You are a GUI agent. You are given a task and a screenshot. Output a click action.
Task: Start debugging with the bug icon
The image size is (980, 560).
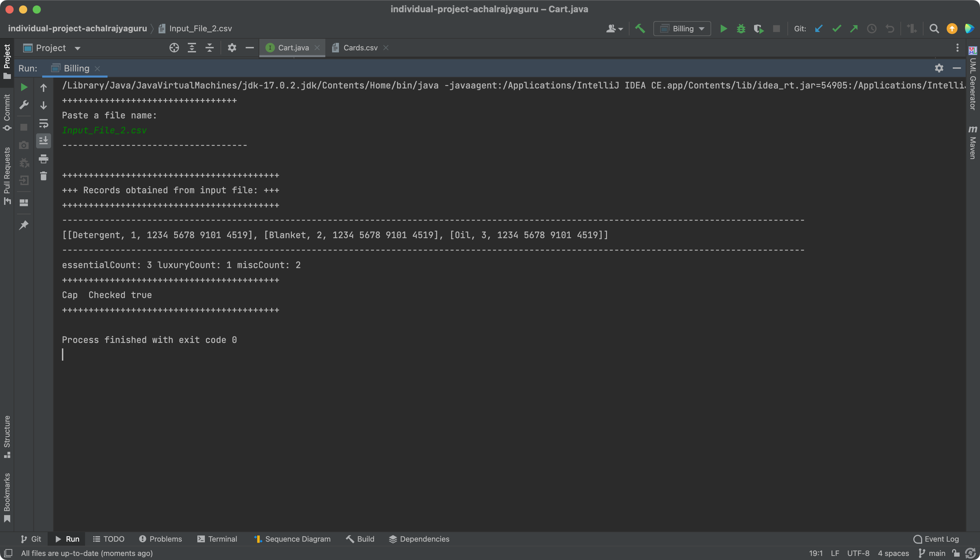tap(741, 29)
